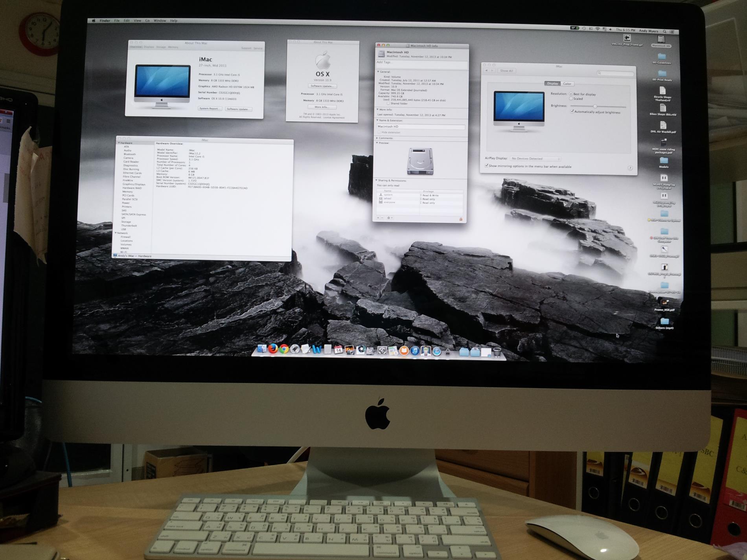Select Best for display resolution option

tap(571, 94)
